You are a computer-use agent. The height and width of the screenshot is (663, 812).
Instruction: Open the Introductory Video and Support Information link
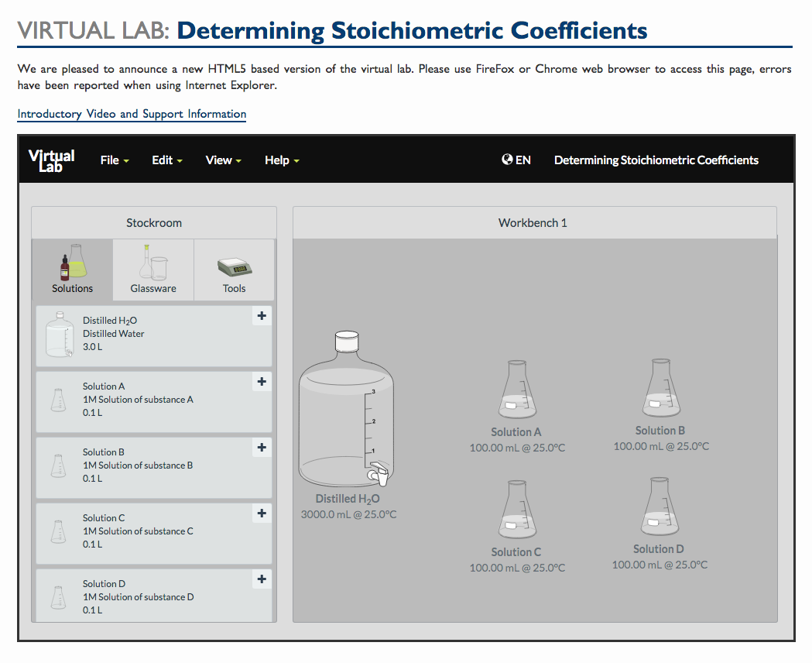[132, 114]
